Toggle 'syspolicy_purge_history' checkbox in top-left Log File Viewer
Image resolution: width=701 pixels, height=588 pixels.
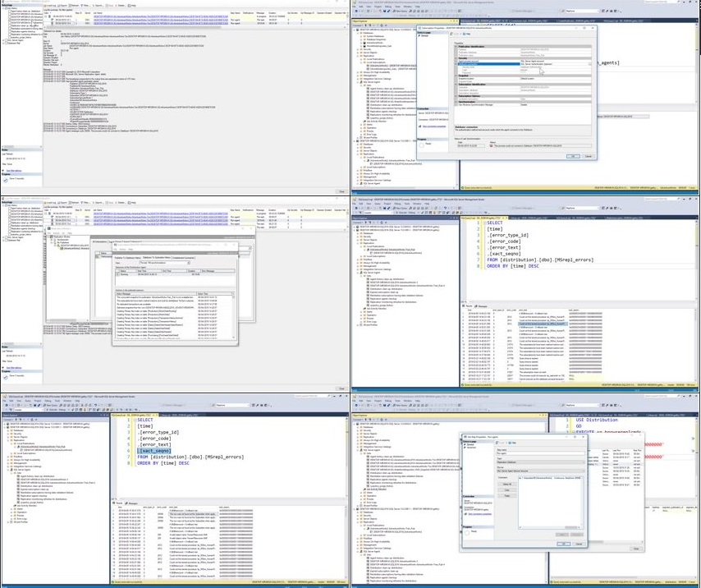11,38
